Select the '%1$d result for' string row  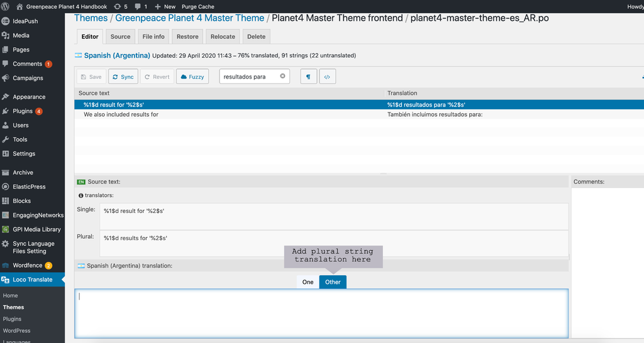[359, 105]
